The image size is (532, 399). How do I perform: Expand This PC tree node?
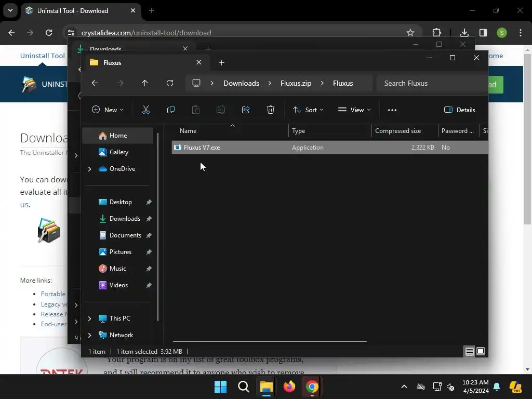[x=89, y=318]
